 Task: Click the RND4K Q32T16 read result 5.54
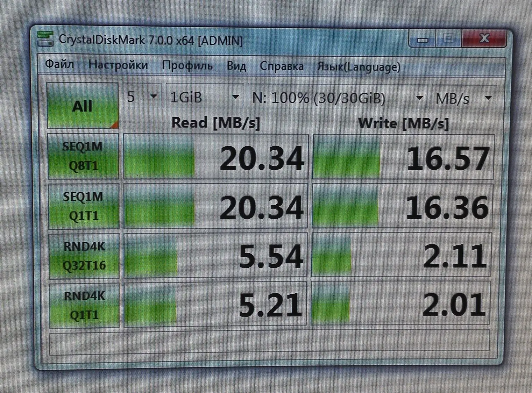(x=215, y=256)
